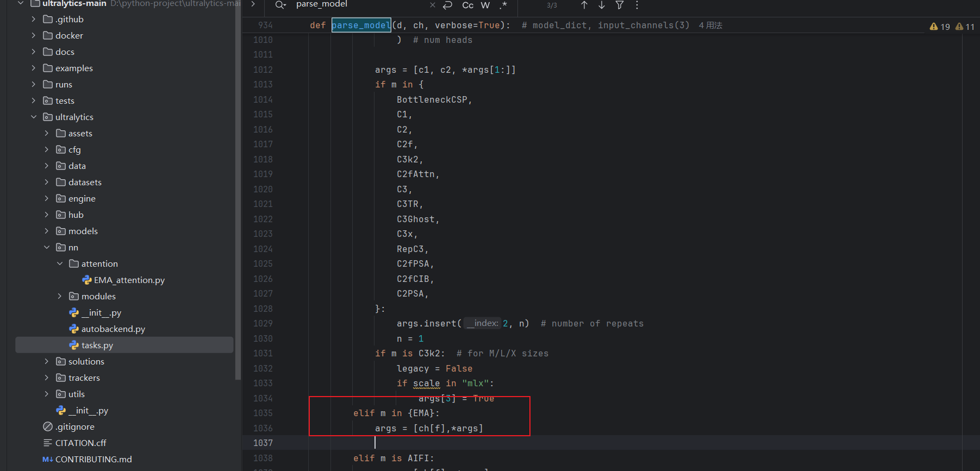Click the CITATION.cff text file icon
The height and width of the screenshot is (471, 980).
48,443
